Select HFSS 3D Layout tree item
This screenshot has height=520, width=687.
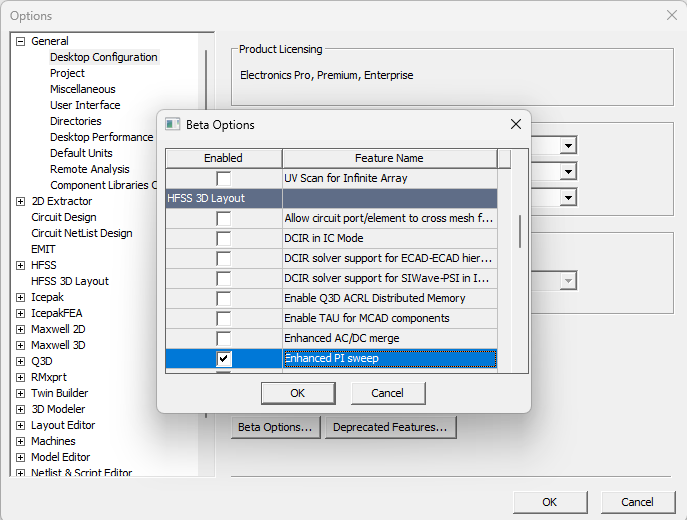pyautogui.click(x=70, y=281)
